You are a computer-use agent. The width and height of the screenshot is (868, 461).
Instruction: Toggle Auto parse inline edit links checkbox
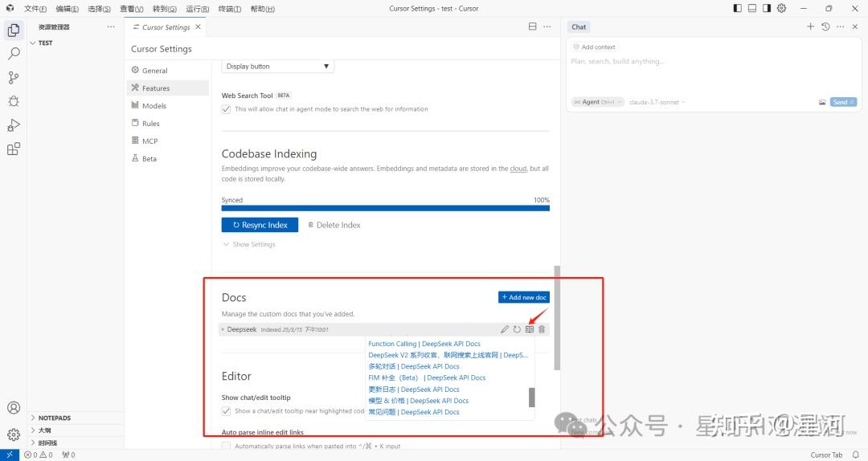(226, 446)
